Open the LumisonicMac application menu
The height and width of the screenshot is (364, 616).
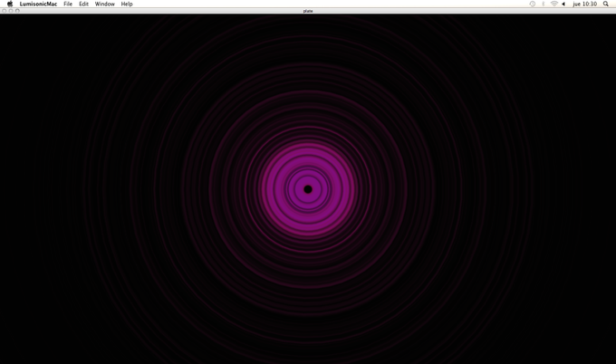[38, 4]
